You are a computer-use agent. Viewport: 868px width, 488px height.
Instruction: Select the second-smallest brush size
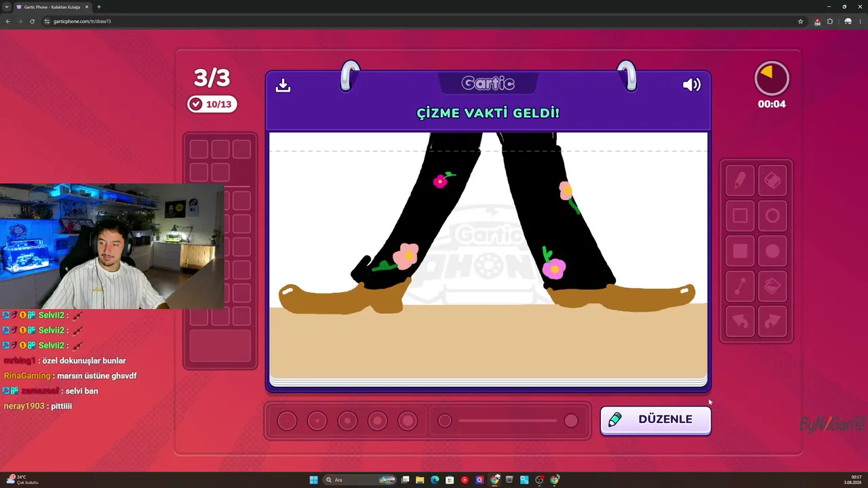pos(317,421)
